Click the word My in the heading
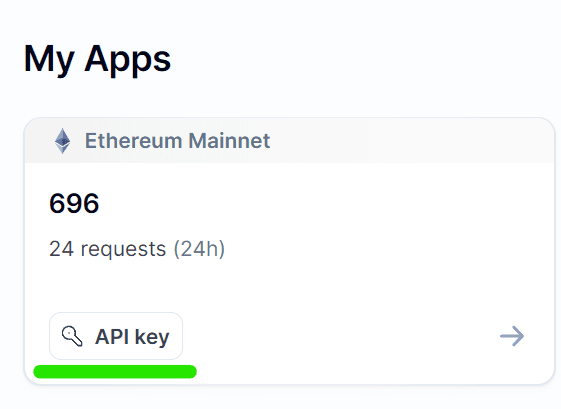Screen dimensions: 561x409 (x=49, y=59)
